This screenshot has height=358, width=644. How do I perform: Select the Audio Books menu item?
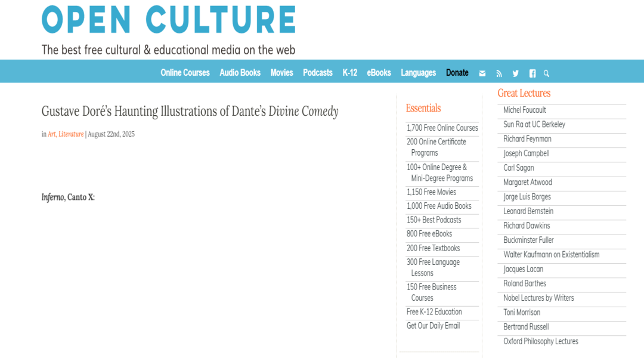pyautogui.click(x=240, y=73)
